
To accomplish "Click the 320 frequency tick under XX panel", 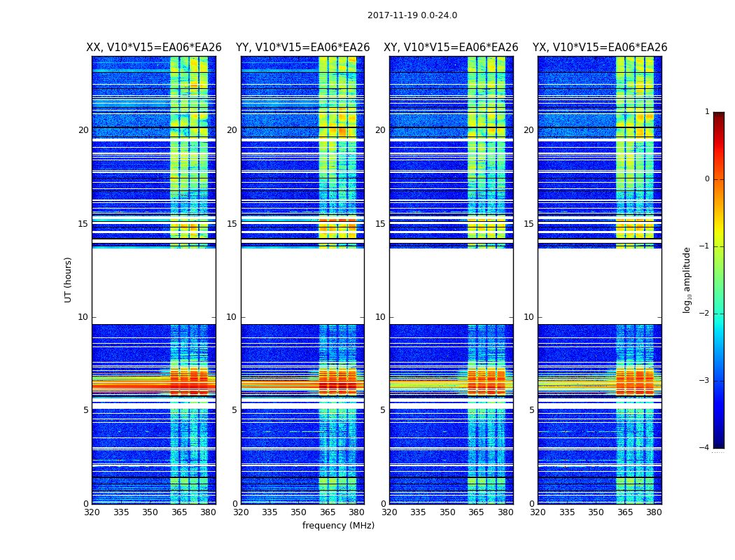I will 92,512.
